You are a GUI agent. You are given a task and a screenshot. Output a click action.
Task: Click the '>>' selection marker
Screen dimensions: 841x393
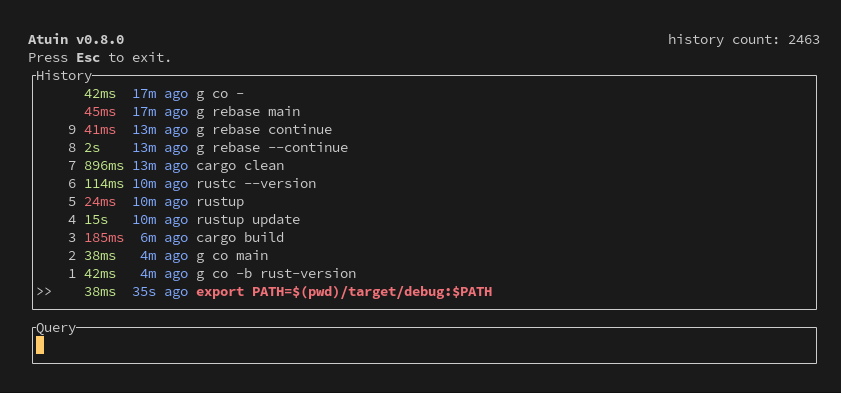tap(43, 292)
